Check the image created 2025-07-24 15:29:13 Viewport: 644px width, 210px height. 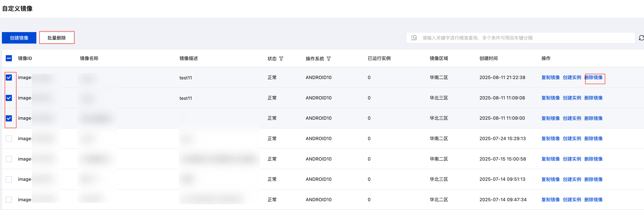coord(9,138)
